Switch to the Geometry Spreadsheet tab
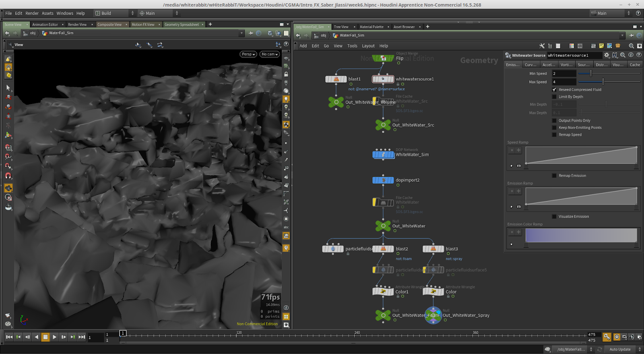 182,25
